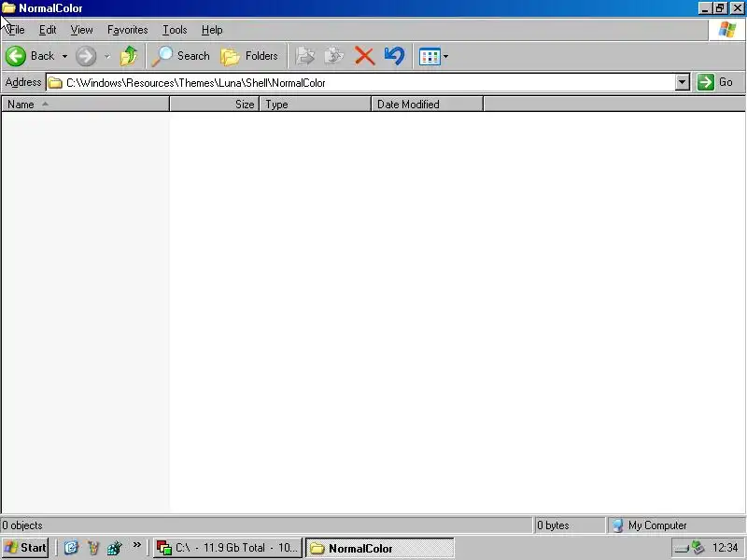Click the greyed Forward arrow button
Image resolution: width=747 pixels, height=560 pixels.
coord(86,56)
